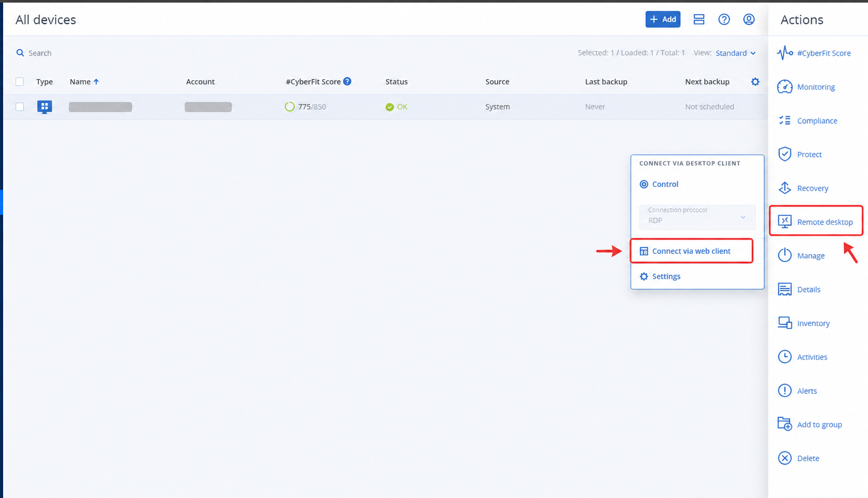Click the Recovery icon in Actions
The height and width of the screenshot is (498, 868).
click(x=785, y=188)
